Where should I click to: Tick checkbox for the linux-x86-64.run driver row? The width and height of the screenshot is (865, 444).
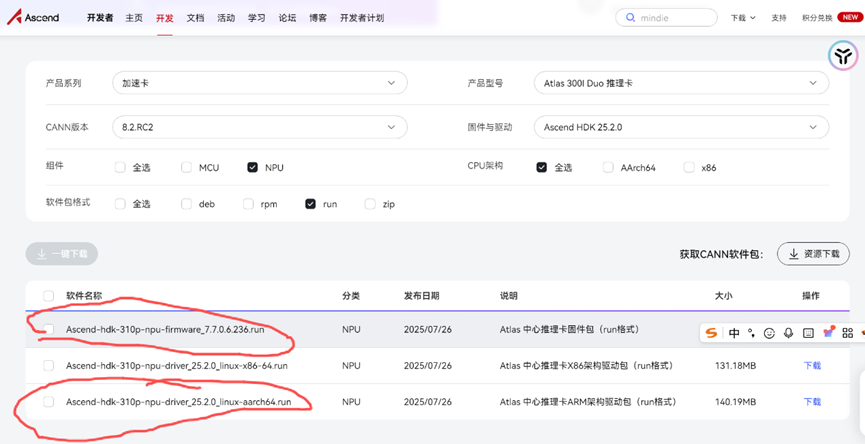click(x=49, y=365)
